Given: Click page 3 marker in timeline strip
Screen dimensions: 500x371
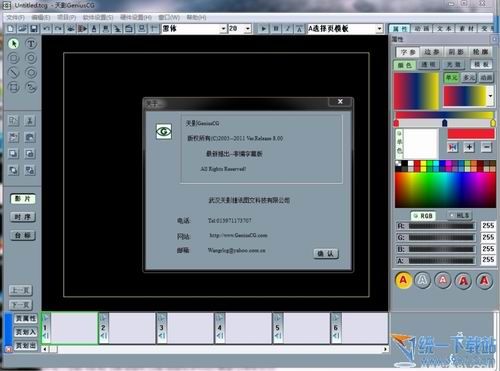Looking at the screenshot, I should click(161, 328).
